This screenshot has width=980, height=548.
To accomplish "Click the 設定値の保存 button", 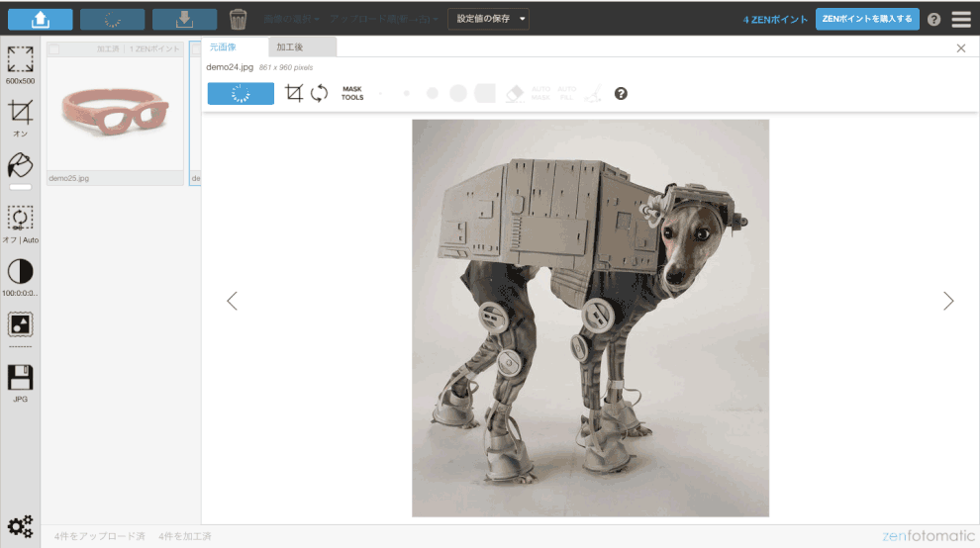I will (x=482, y=19).
